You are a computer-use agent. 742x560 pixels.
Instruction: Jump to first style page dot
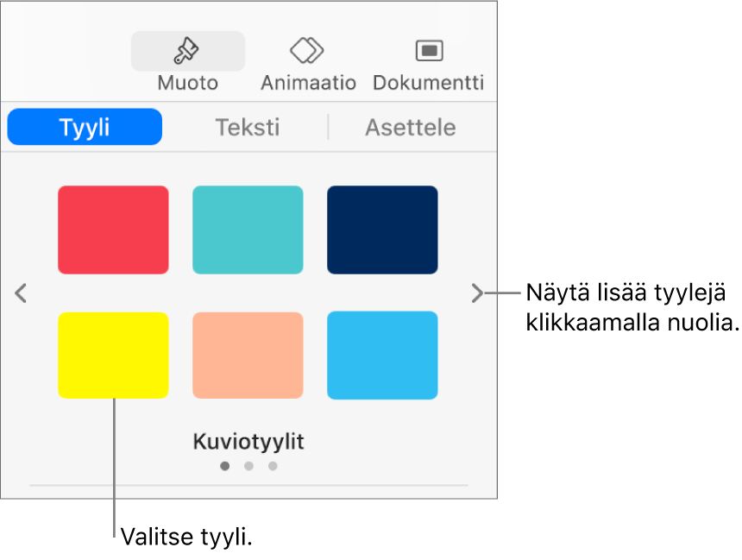pyautogui.click(x=224, y=466)
